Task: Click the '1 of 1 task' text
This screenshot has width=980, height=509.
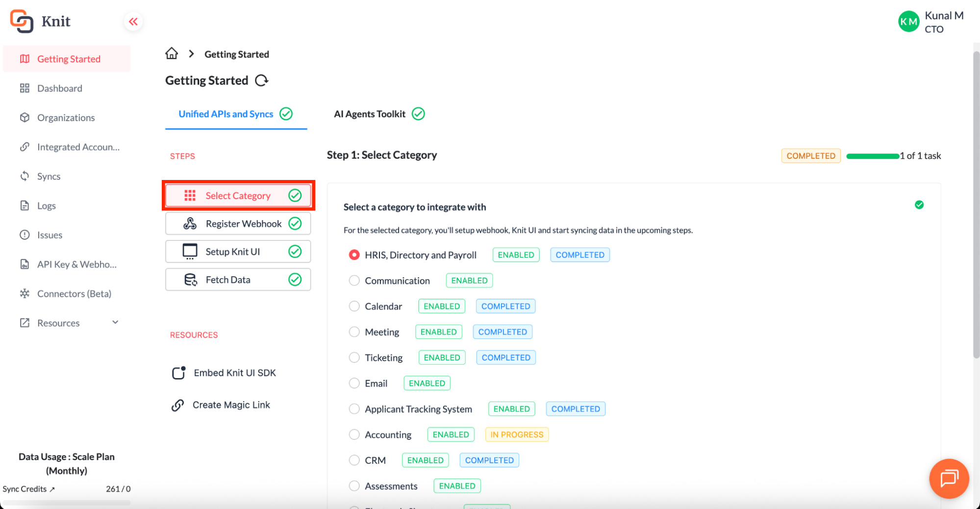Action: (920, 156)
